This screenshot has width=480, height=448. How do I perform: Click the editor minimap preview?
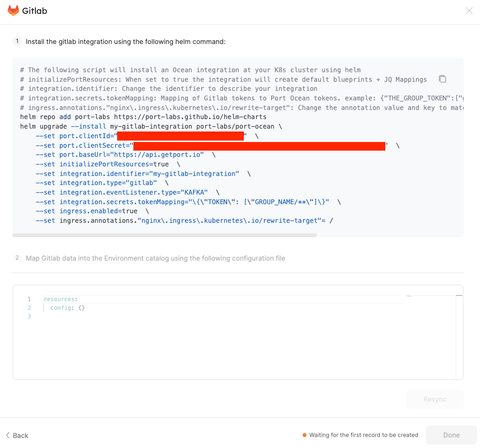point(409,296)
